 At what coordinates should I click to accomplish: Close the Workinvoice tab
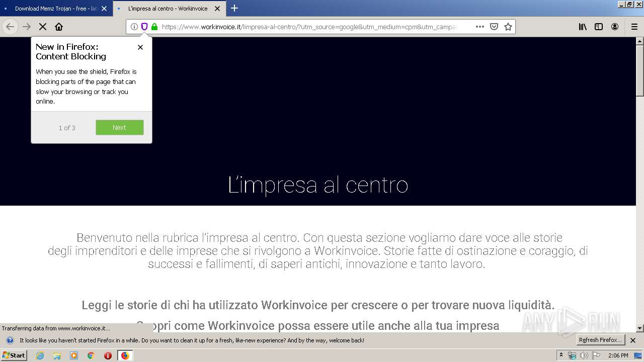(217, 9)
